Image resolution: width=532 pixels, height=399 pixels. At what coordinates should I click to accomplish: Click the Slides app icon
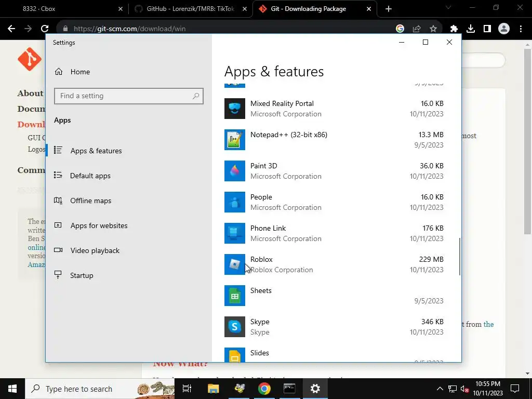tap(234, 355)
